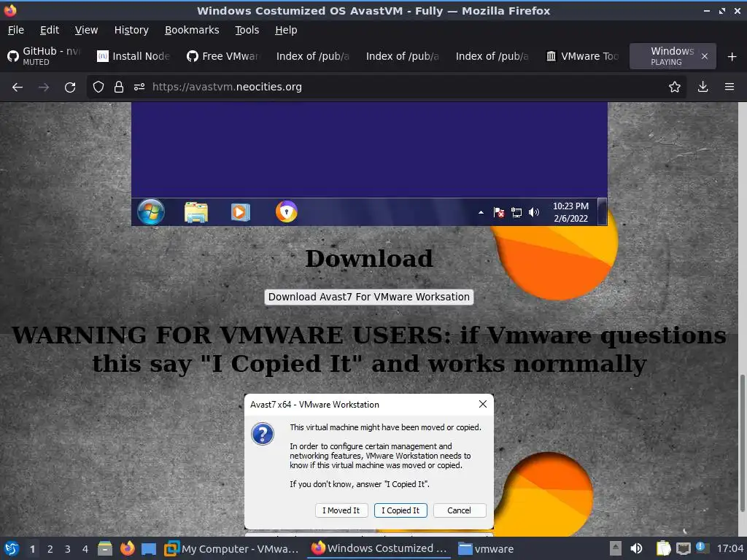Open the network monitor tray icon
The image size is (747, 560).
[x=683, y=549]
